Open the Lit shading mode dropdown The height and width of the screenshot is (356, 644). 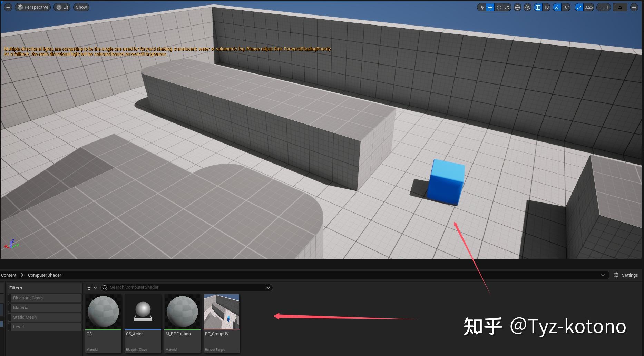pyautogui.click(x=62, y=7)
